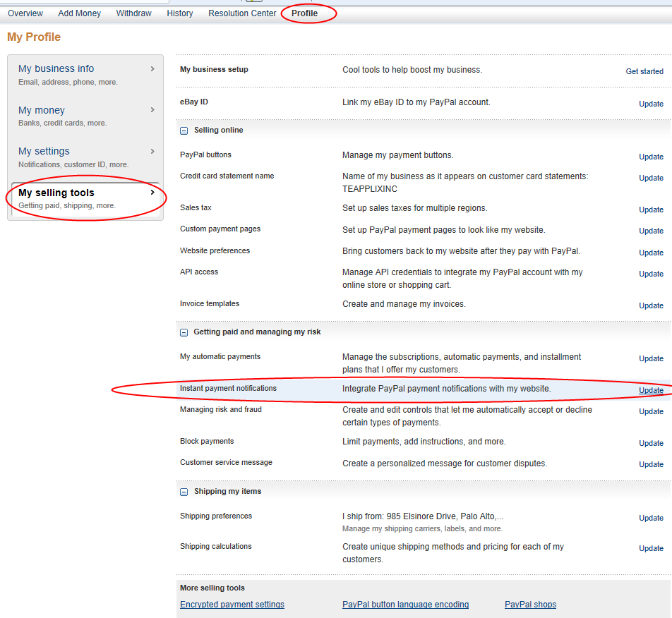The width and height of the screenshot is (672, 618).
Task: Click the 'Custom payment pages' row label
Action: point(220,229)
